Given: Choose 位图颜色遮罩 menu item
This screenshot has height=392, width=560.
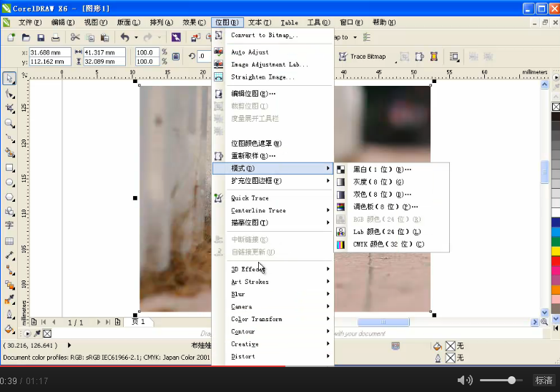Looking at the screenshot, I should (x=273, y=143).
